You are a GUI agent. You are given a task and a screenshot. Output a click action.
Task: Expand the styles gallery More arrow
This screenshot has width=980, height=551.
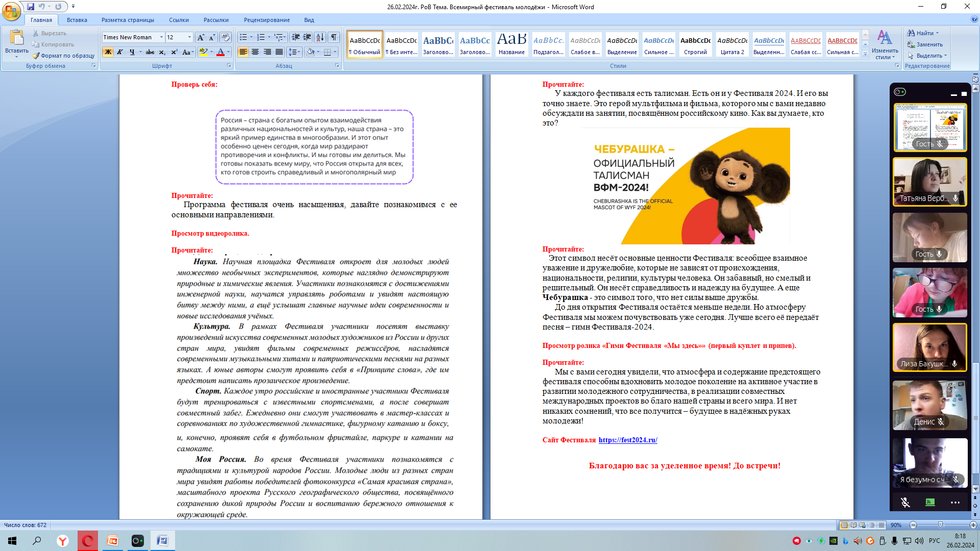[x=865, y=55]
